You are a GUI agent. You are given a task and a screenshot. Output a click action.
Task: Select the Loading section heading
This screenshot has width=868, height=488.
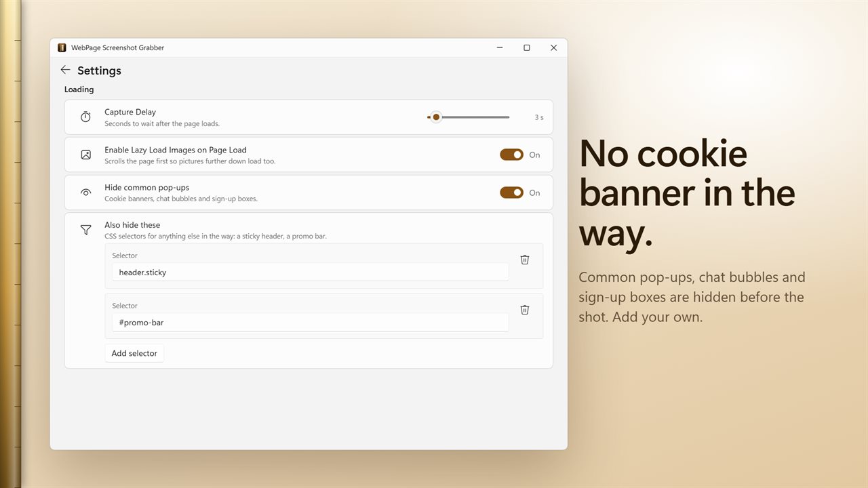(79, 89)
